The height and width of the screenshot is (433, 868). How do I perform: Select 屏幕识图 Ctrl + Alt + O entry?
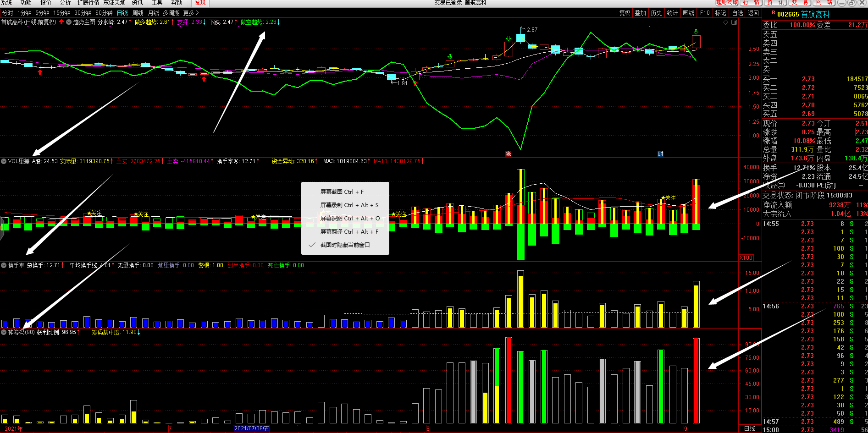pyautogui.click(x=345, y=219)
